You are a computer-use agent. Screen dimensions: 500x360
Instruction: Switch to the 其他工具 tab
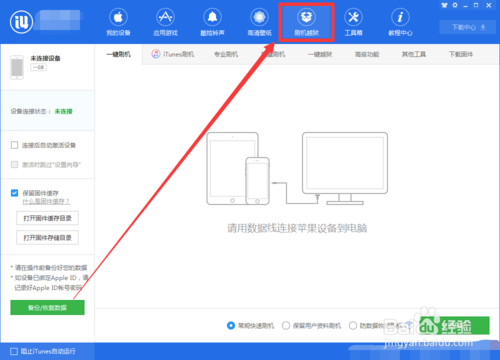[x=414, y=54]
